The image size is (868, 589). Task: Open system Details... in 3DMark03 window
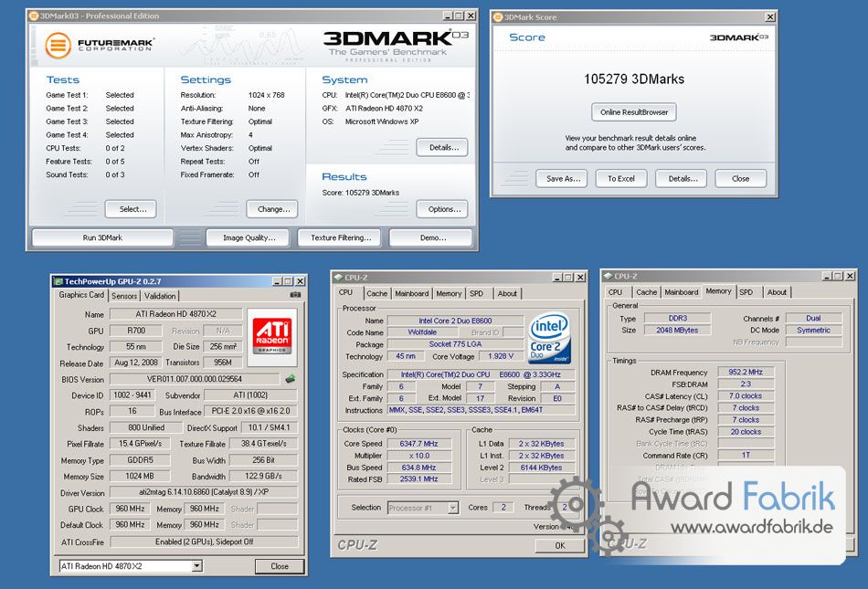tap(442, 147)
